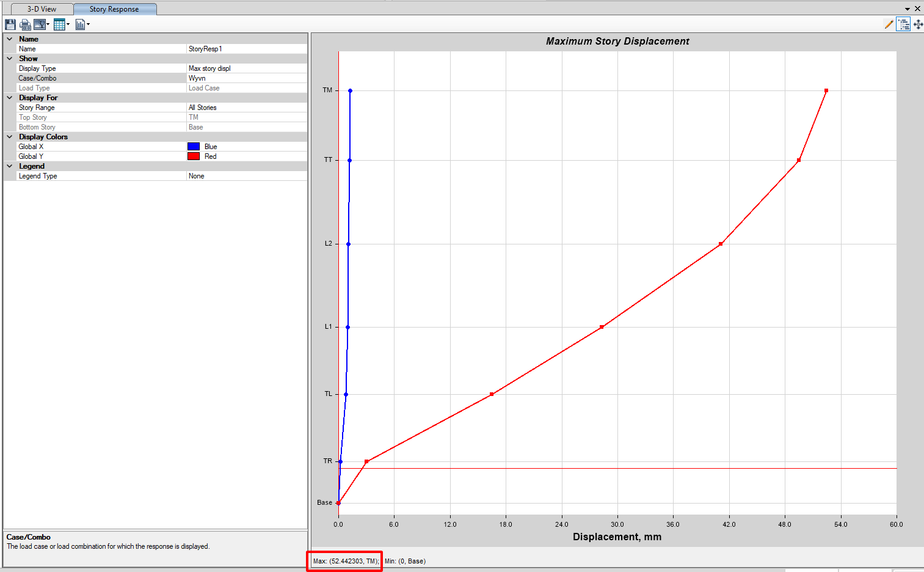Viewport: 924px width, 572px height.
Task: Collapse the Name property group
Action: pyautogui.click(x=10, y=39)
